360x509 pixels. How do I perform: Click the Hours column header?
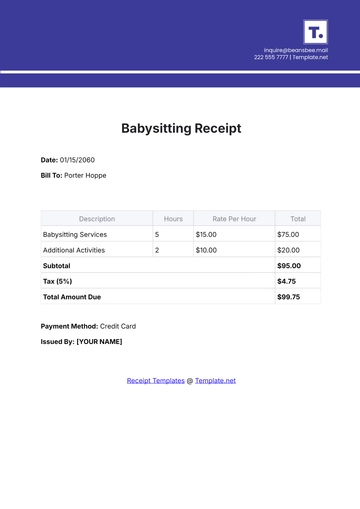click(173, 219)
